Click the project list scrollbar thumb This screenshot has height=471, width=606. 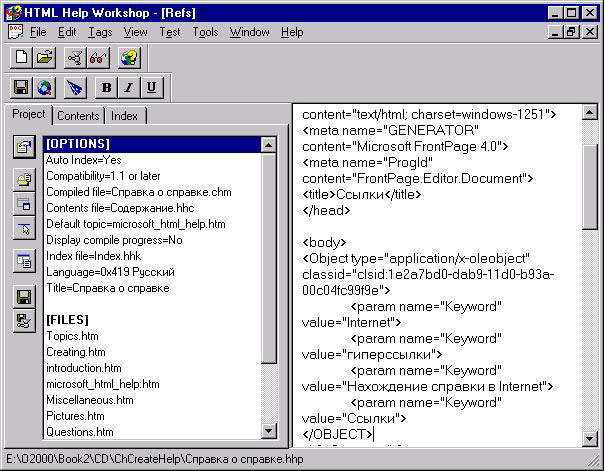click(x=269, y=258)
